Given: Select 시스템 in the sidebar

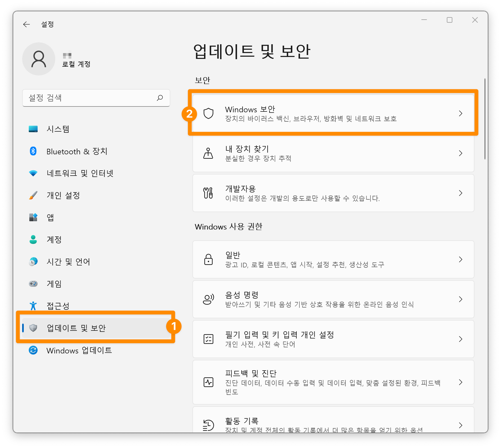Looking at the screenshot, I should pyautogui.click(x=96, y=129).
